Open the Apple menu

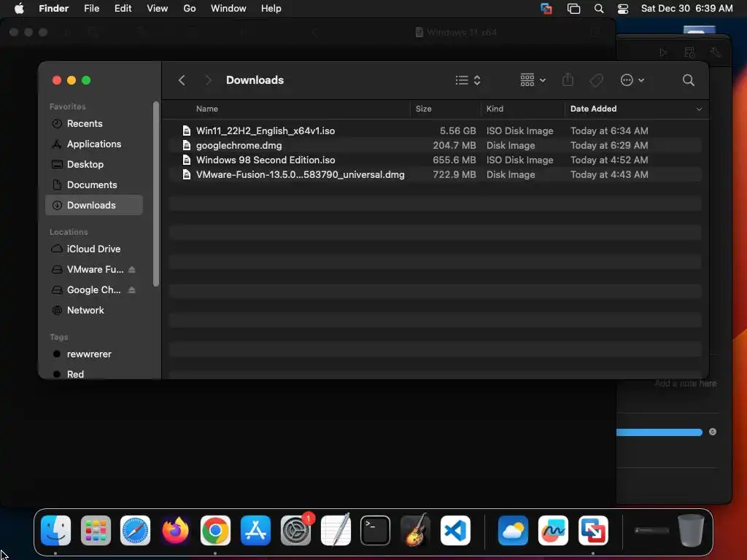(19, 9)
